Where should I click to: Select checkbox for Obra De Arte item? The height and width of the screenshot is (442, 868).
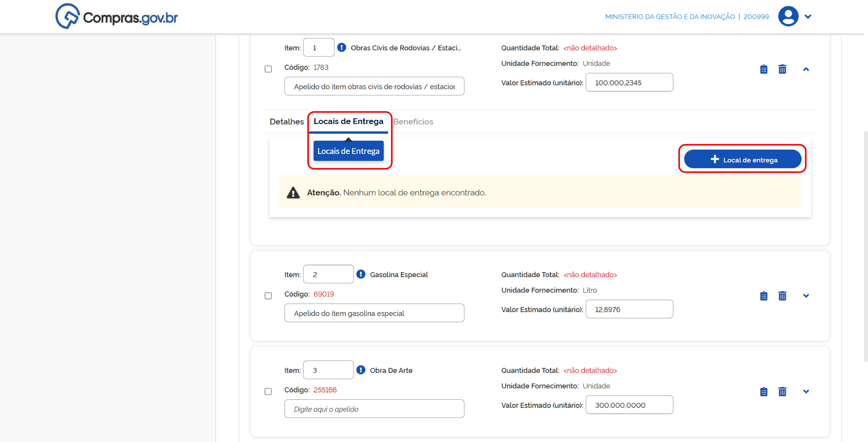(x=268, y=392)
